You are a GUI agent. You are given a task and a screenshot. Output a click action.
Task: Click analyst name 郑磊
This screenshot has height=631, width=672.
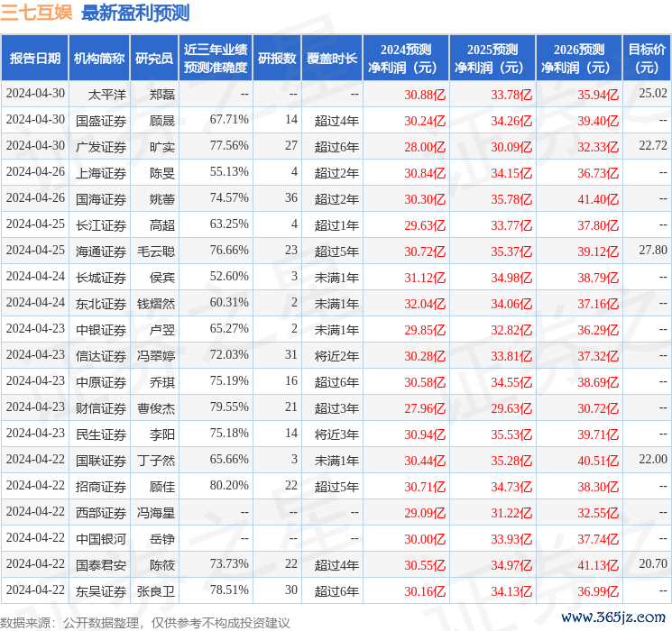tap(162, 95)
